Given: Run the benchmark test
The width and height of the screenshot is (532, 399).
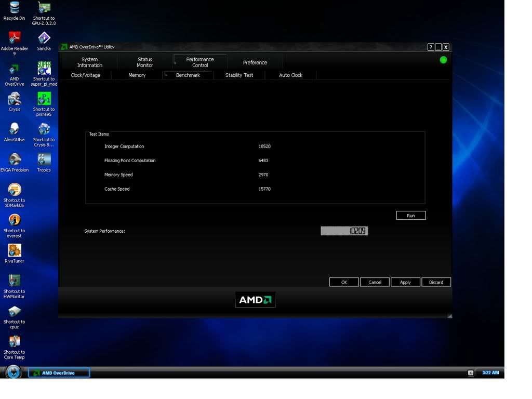Looking at the screenshot, I should click(411, 216).
